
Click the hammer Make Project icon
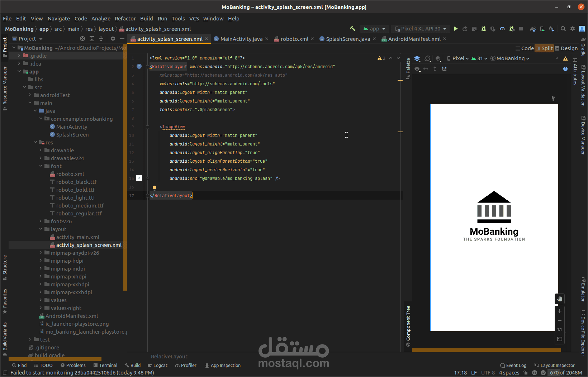[353, 29]
